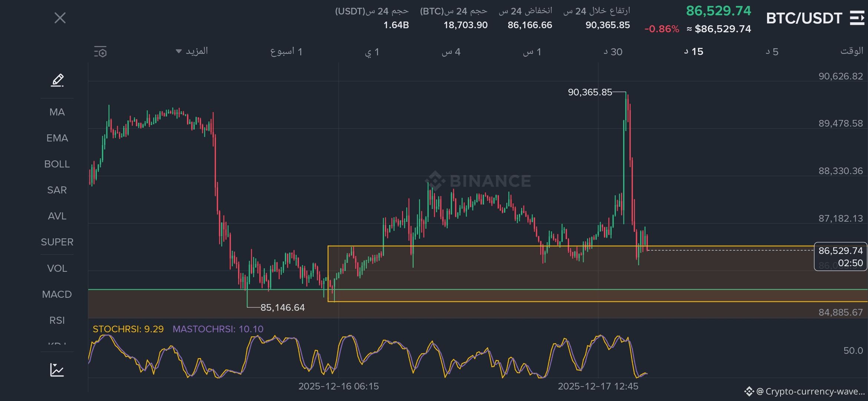Viewport: 868px width, 401px height.
Task: Switch to the 4 س timeframe
Action: pos(451,52)
